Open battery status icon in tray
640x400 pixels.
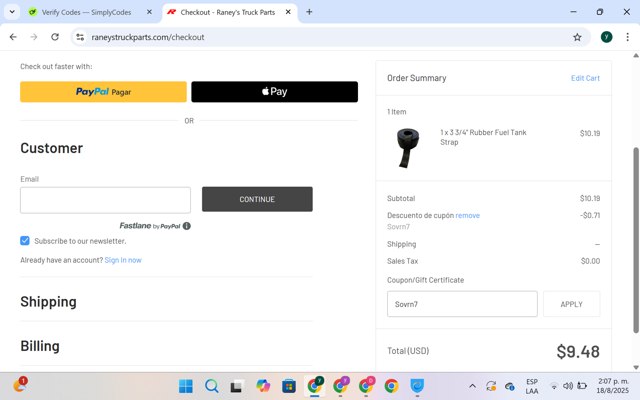click(582, 386)
